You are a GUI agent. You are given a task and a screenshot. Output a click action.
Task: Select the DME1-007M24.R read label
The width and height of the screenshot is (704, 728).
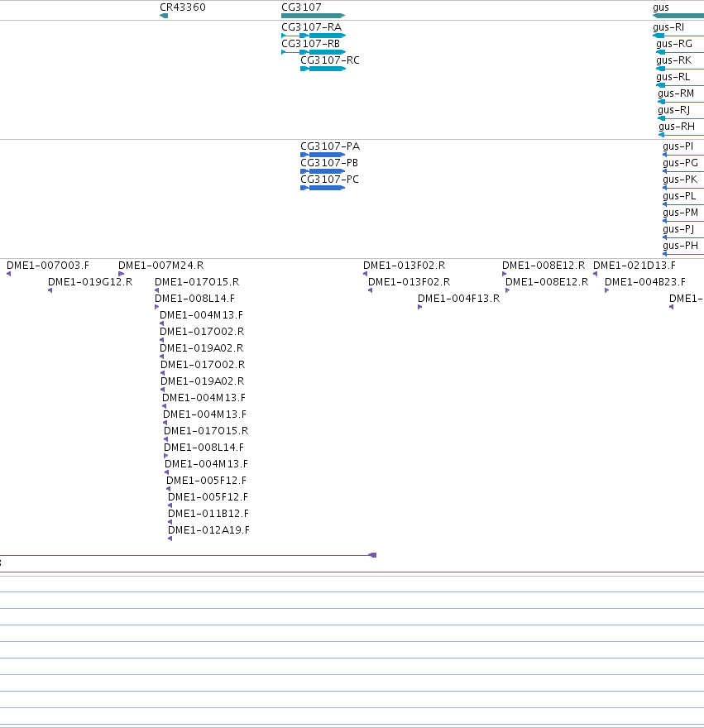pyautogui.click(x=160, y=266)
